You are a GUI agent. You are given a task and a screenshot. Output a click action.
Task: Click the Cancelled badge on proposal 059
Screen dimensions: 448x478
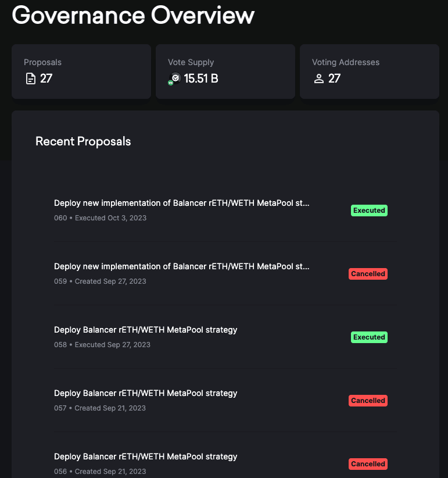(368, 274)
